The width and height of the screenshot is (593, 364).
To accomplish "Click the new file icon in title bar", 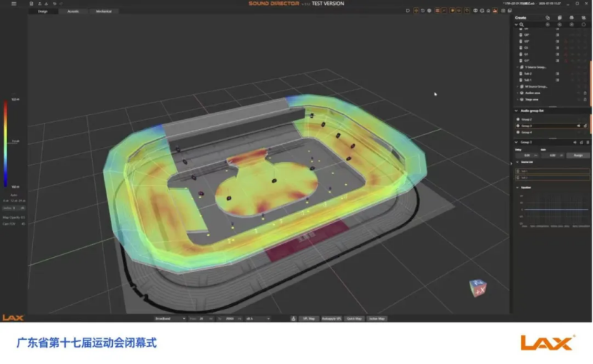I will 31,4.
